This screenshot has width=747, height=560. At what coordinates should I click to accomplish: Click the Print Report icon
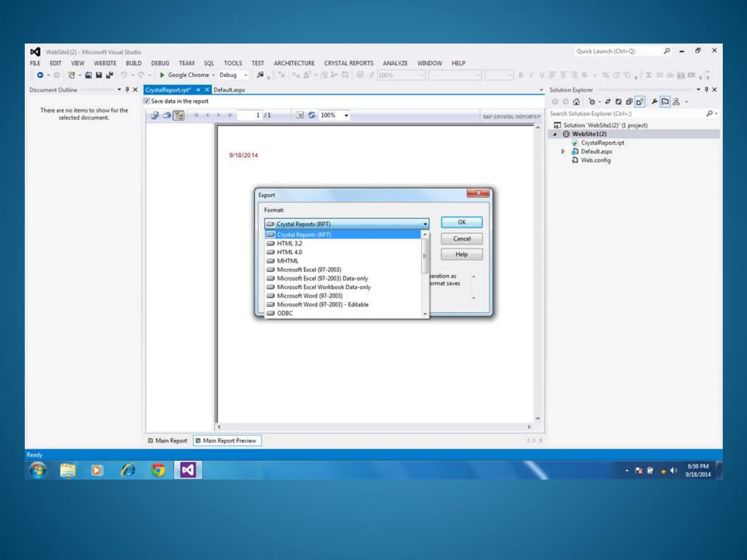[x=167, y=115]
